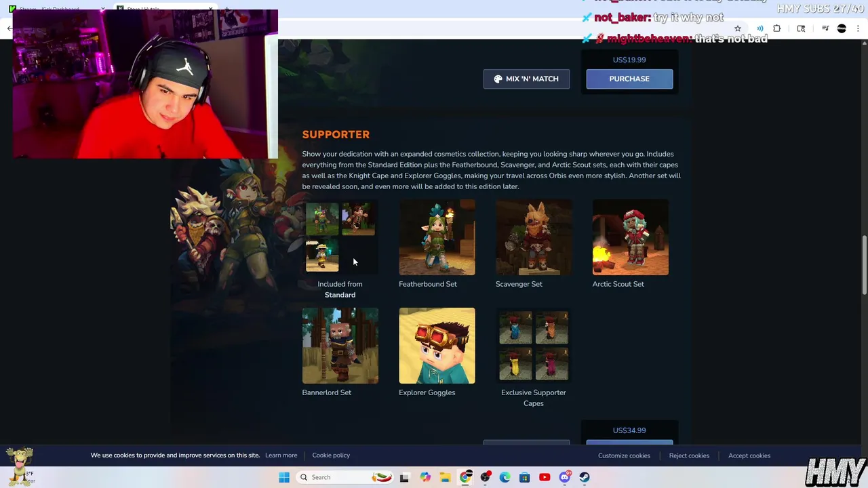Viewport: 868px width, 488px height.
Task: Open the Scavenger Set thumbnail
Action: (x=534, y=237)
